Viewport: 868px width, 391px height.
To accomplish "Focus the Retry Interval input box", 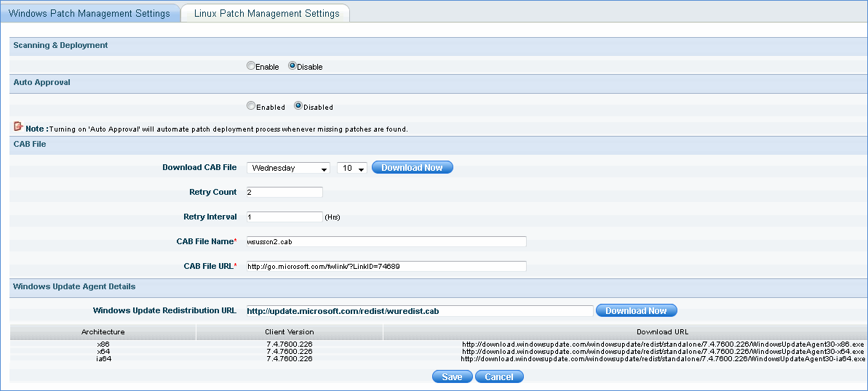I will click(x=284, y=217).
